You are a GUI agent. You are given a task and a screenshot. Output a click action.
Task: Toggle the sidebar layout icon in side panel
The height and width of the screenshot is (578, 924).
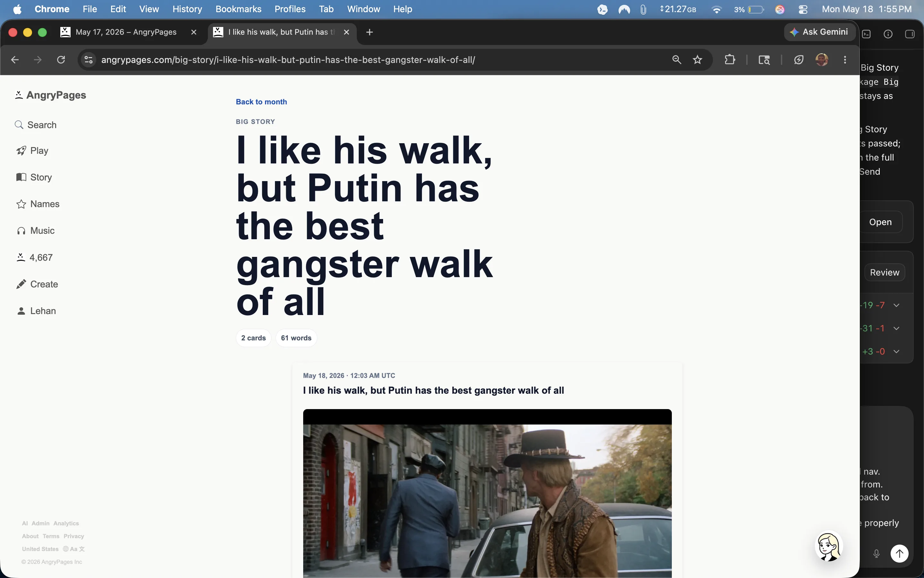(x=910, y=34)
